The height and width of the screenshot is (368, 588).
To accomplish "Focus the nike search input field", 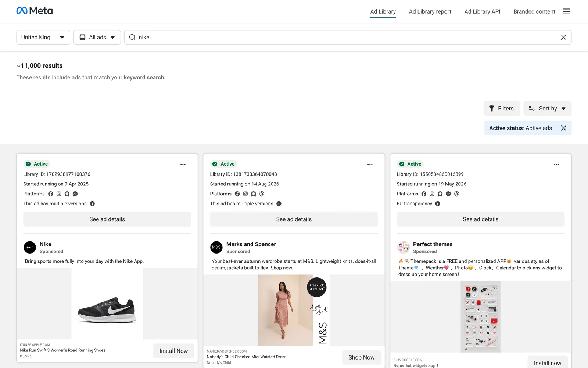I will (x=347, y=37).
